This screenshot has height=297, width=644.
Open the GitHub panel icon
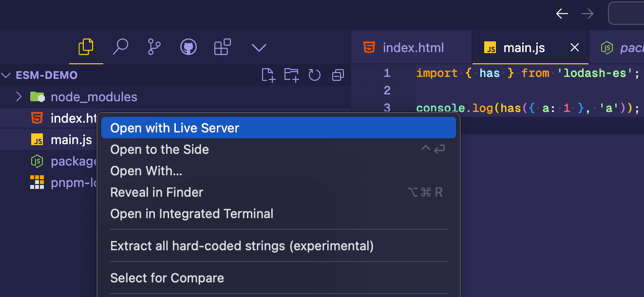pyautogui.click(x=189, y=47)
